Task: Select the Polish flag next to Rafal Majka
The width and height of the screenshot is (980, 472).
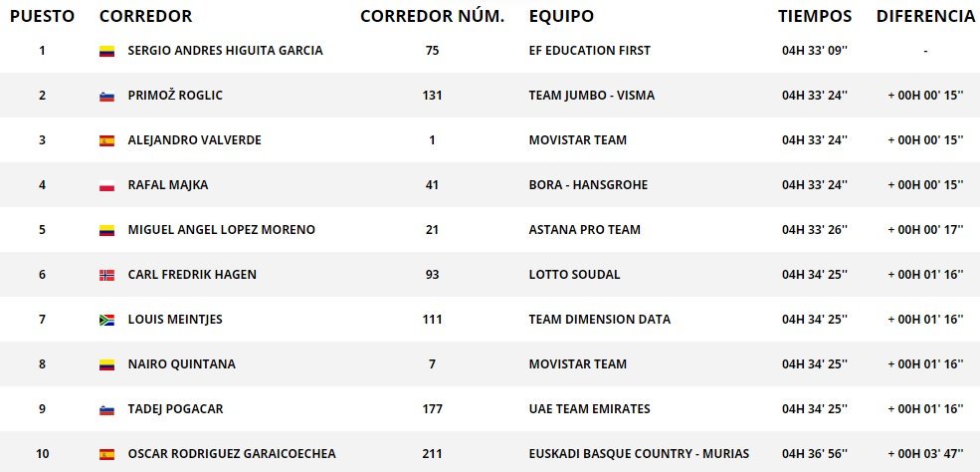Action: 106,185
